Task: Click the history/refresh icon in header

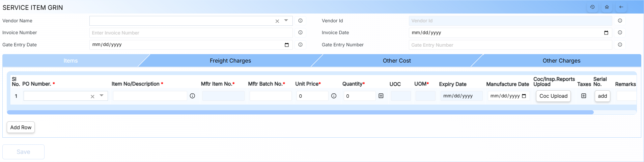Action: (x=592, y=7)
